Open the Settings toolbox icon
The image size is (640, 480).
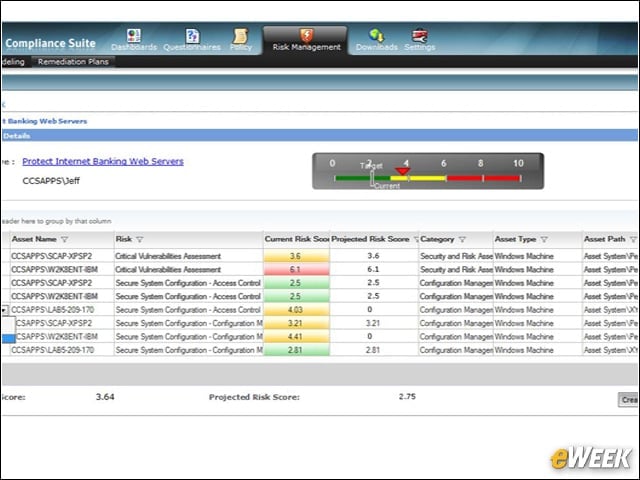point(420,36)
